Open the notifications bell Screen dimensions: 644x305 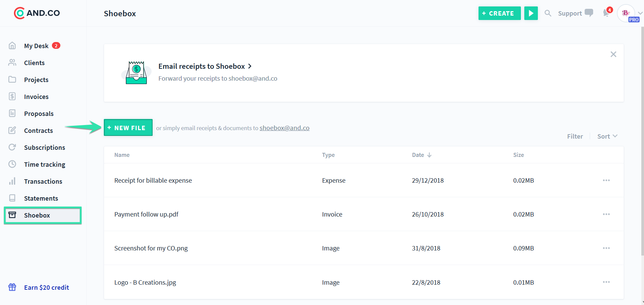point(606,13)
